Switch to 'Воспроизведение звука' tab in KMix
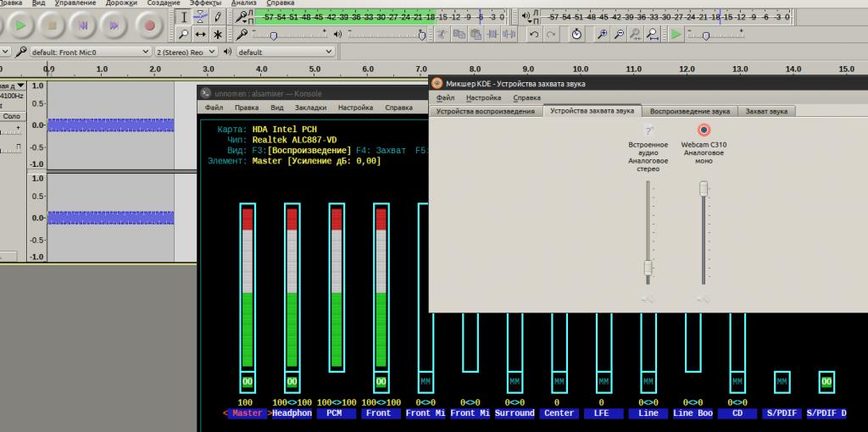 click(x=690, y=111)
